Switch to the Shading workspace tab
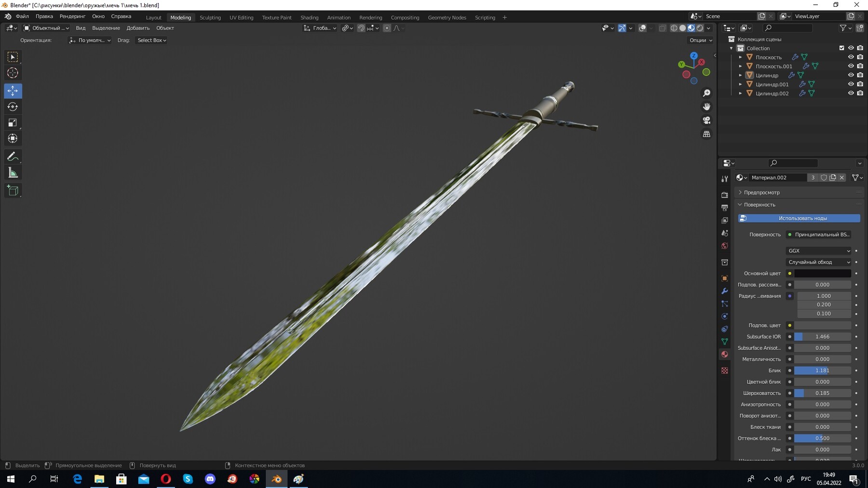Viewport: 868px width, 488px height. coord(310,17)
